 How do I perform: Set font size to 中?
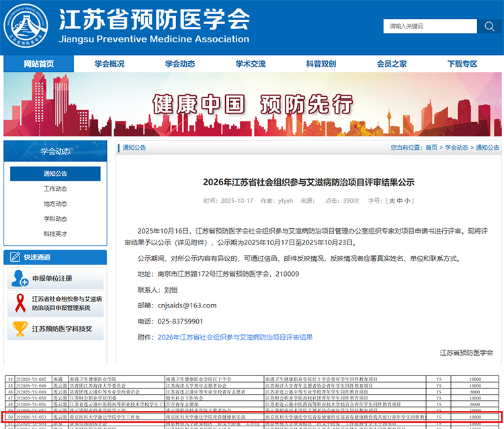point(399,201)
